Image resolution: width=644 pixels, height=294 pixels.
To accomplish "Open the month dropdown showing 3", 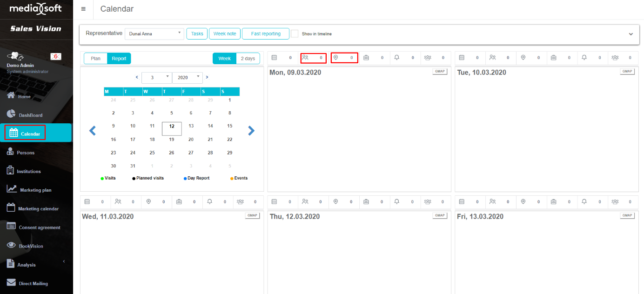I will tap(156, 78).
